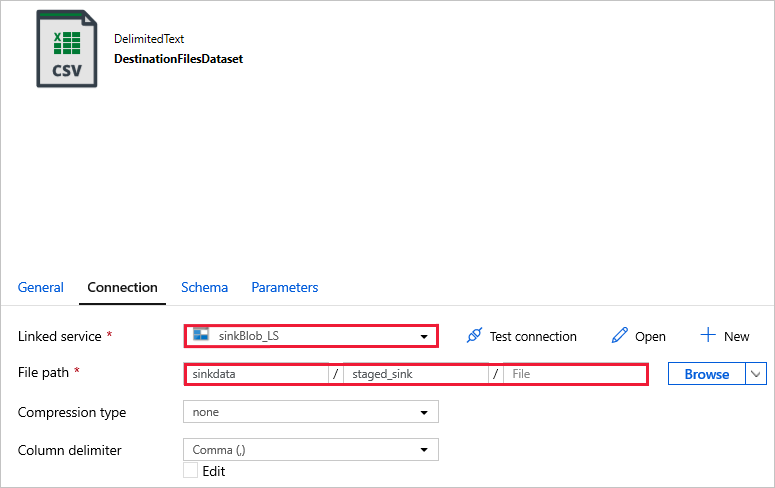
Task: Click the Test connection plug icon
Action: (475, 336)
